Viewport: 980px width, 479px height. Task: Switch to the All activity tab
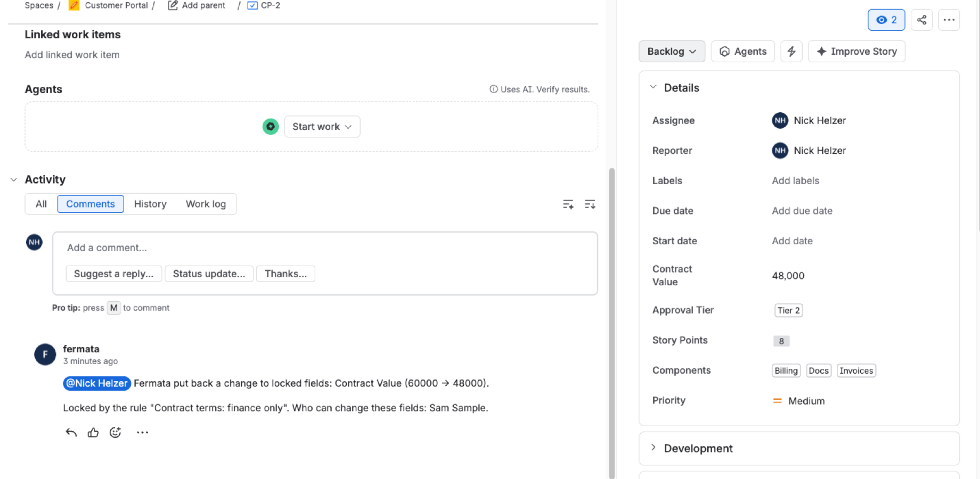point(41,204)
